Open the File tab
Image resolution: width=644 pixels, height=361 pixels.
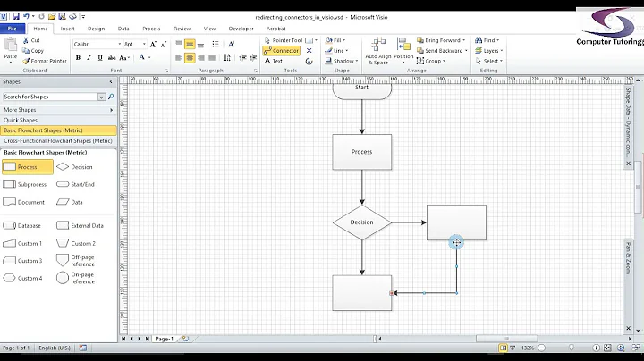coord(13,29)
